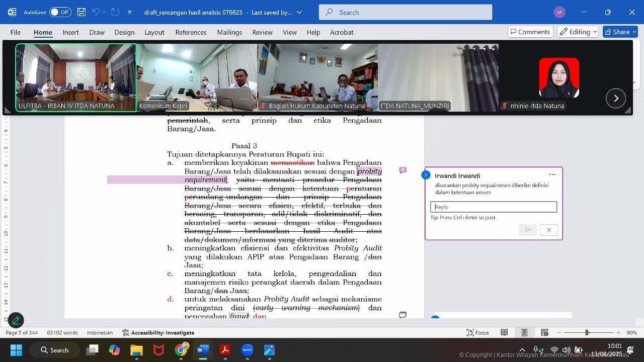Click the green pen annotation icon
The height and width of the screenshot is (362, 644).
16,320
